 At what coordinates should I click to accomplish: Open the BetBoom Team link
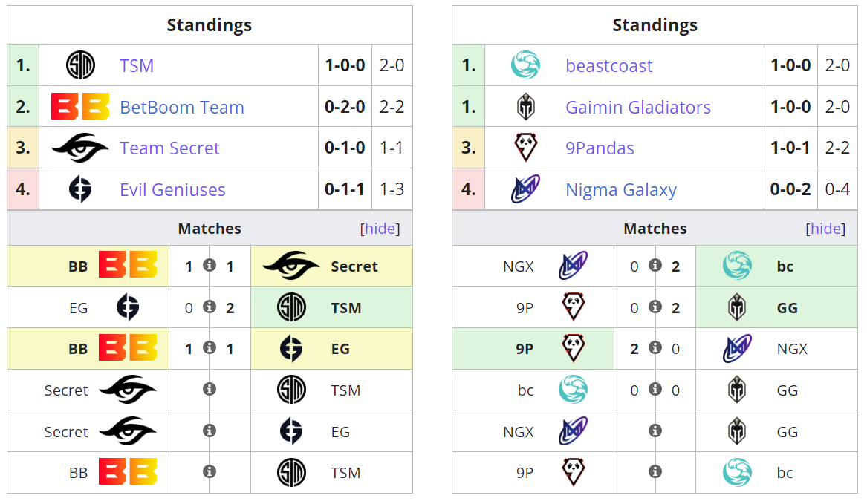point(182,108)
